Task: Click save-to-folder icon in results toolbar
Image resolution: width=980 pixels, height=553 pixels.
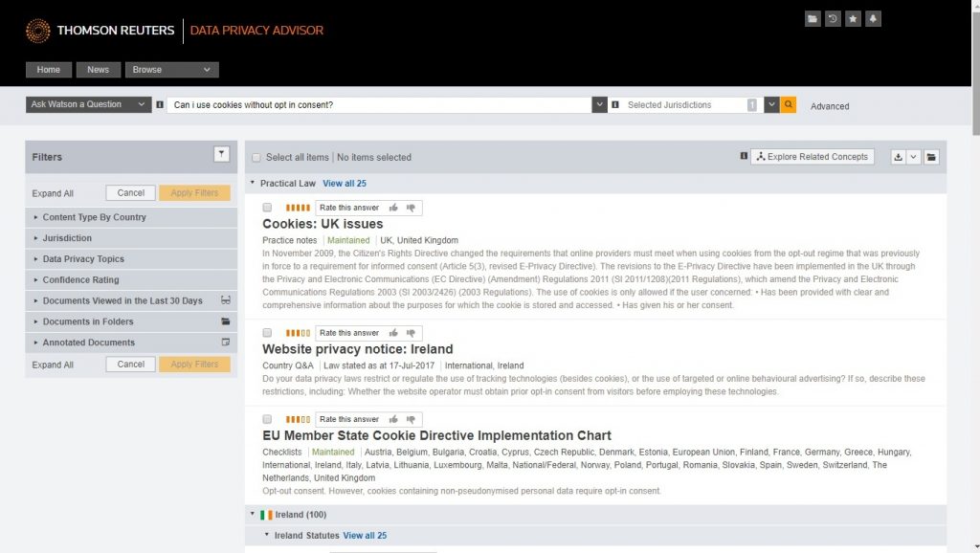Action: [x=931, y=157]
